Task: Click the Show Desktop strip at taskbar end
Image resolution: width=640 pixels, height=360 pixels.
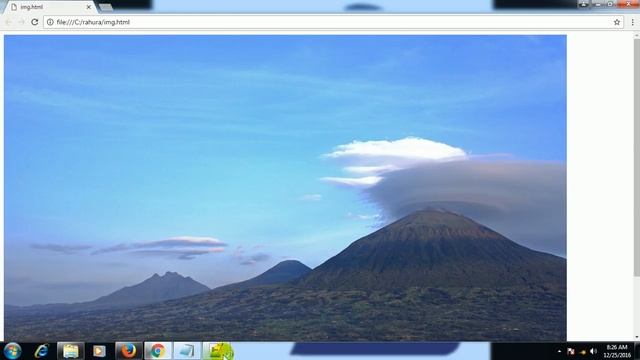Action: [637, 351]
